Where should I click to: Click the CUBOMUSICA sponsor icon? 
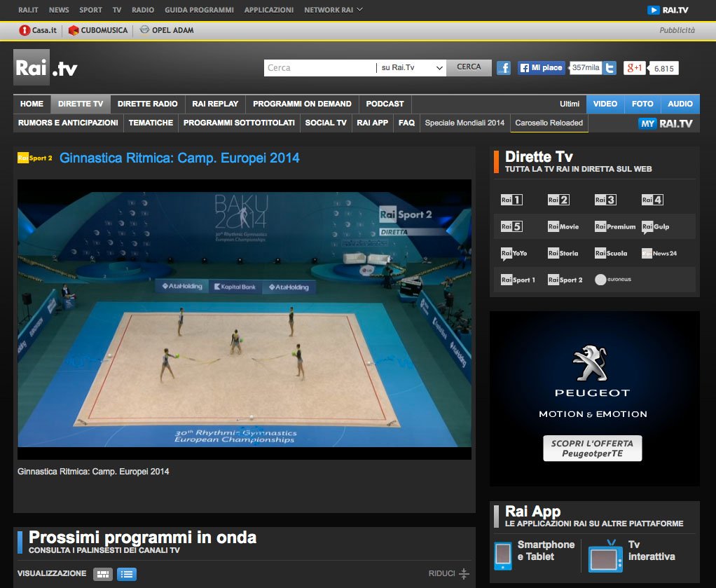(74, 30)
